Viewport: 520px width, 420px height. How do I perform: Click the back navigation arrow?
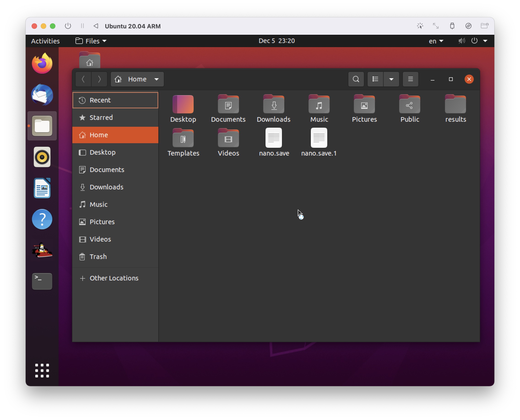point(83,79)
